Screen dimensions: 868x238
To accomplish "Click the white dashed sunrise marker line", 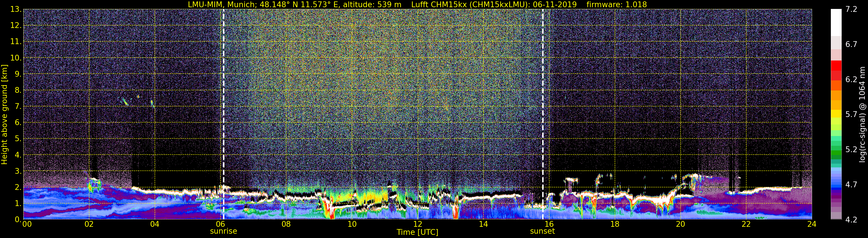I will 223,114.
